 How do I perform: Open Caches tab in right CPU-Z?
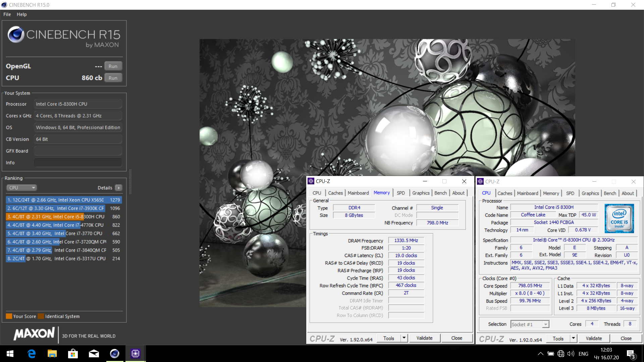click(505, 193)
